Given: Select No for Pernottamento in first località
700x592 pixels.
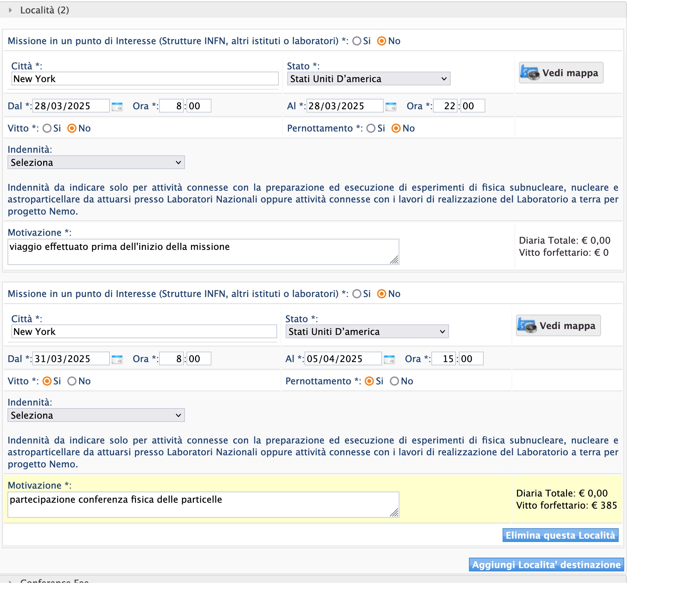Looking at the screenshot, I should click(396, 128).
